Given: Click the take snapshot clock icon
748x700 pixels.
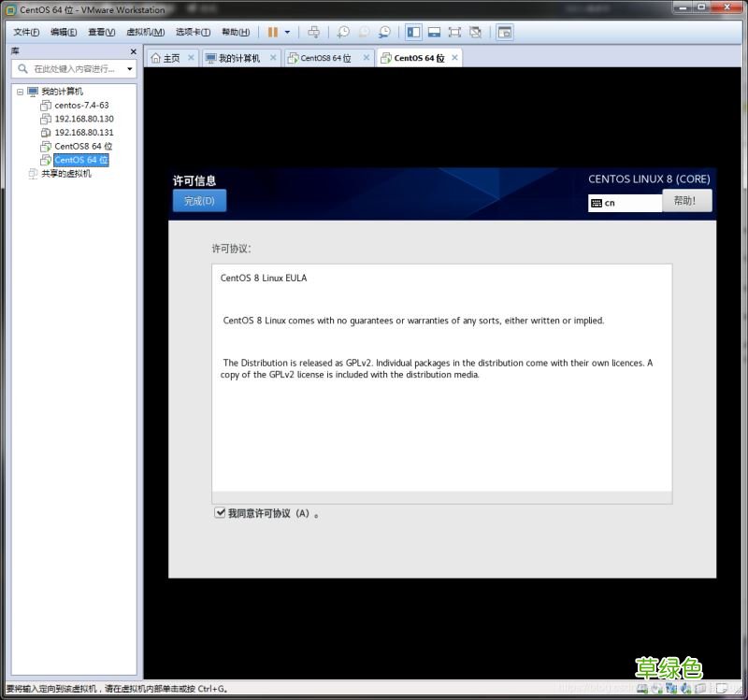Looking at the screenshot, I should (343, 32).
